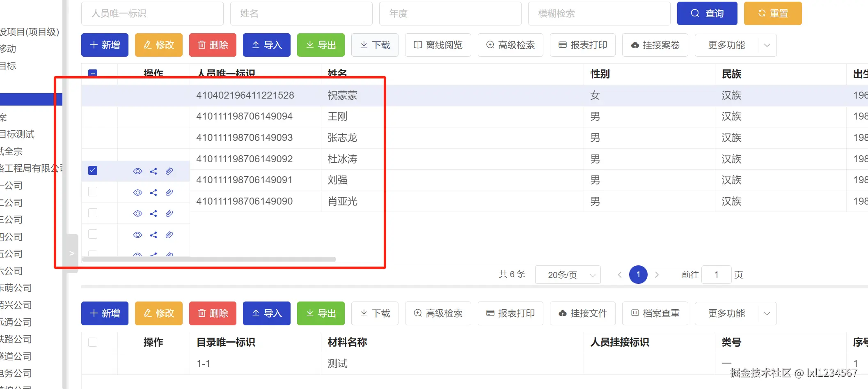
Task: Focus the 姓名 name input field
Action: click(x=301, y=13)
